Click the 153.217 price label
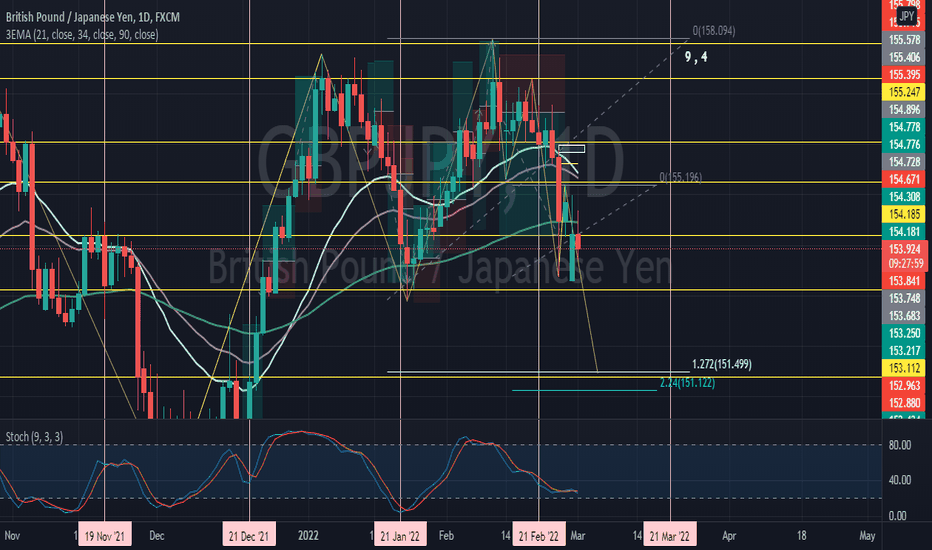The image size is (932, 550). click(904, 351)
